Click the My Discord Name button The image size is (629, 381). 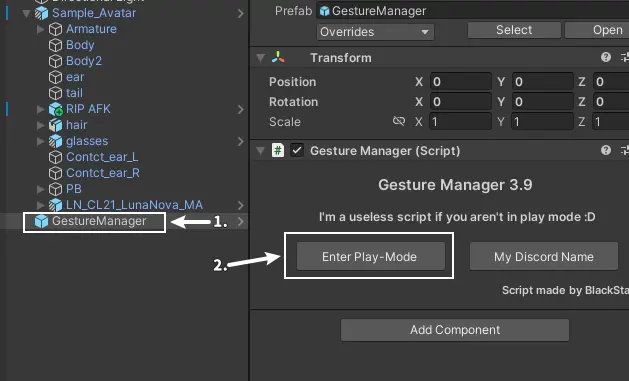[544, 256]
